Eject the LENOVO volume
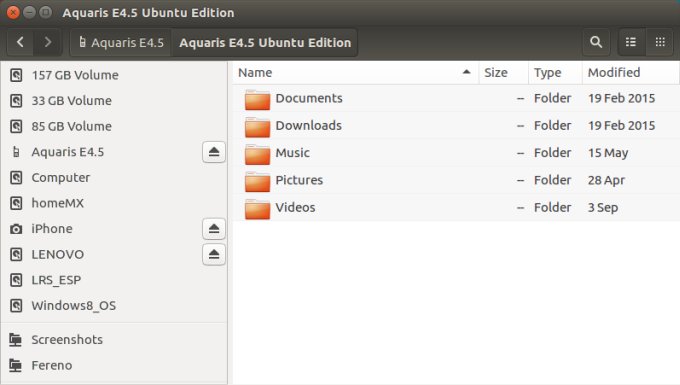Image resolution: width=680 pixels, height=385 pixels. [x=214, y=254]
